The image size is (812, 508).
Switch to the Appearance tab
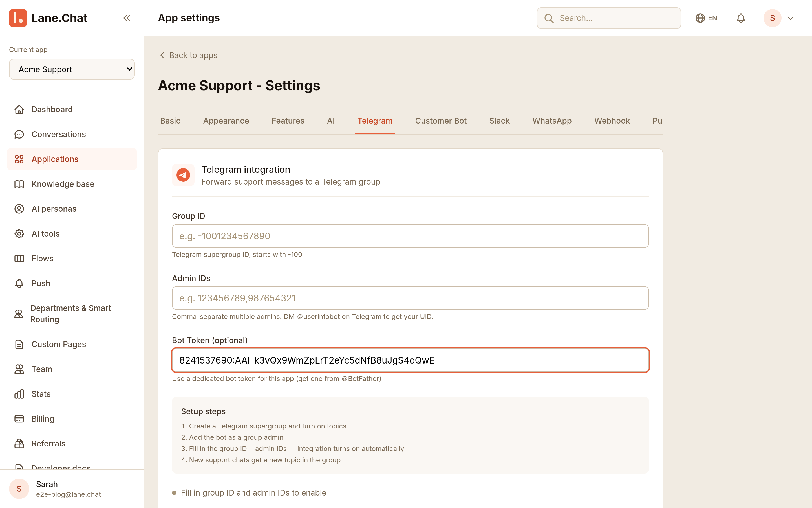pos(226,121)
